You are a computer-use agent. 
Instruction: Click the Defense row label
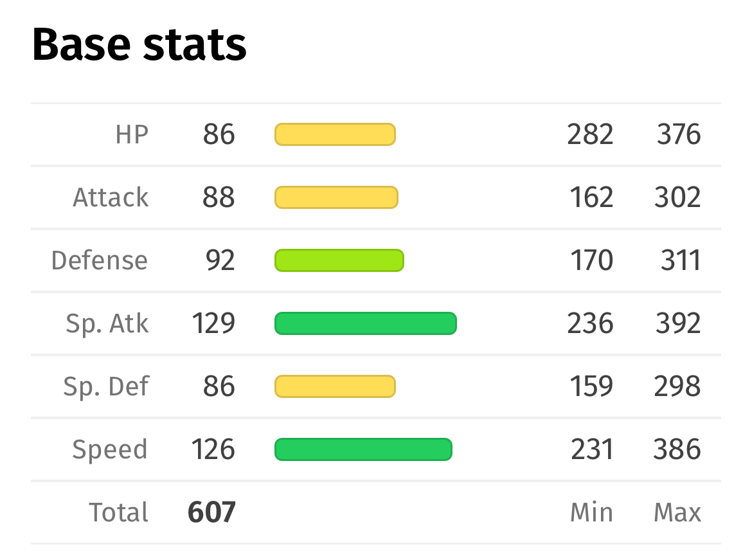(x=100, y=260)
